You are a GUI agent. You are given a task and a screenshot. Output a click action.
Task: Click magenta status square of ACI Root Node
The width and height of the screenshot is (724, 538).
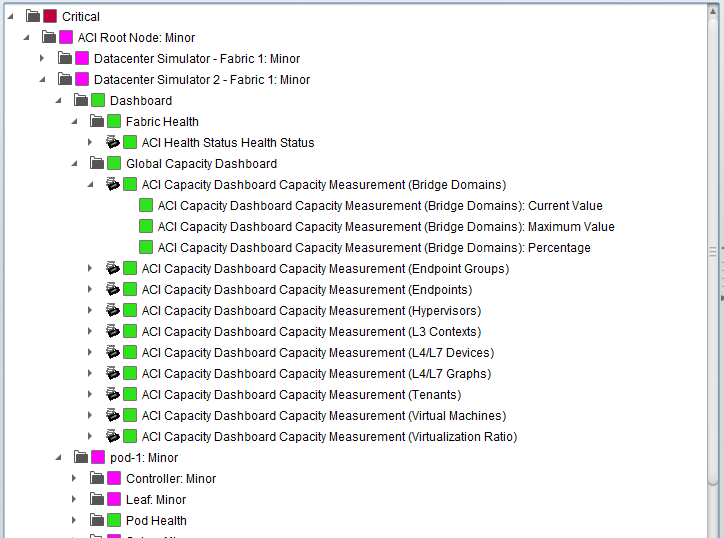(66, 37)
